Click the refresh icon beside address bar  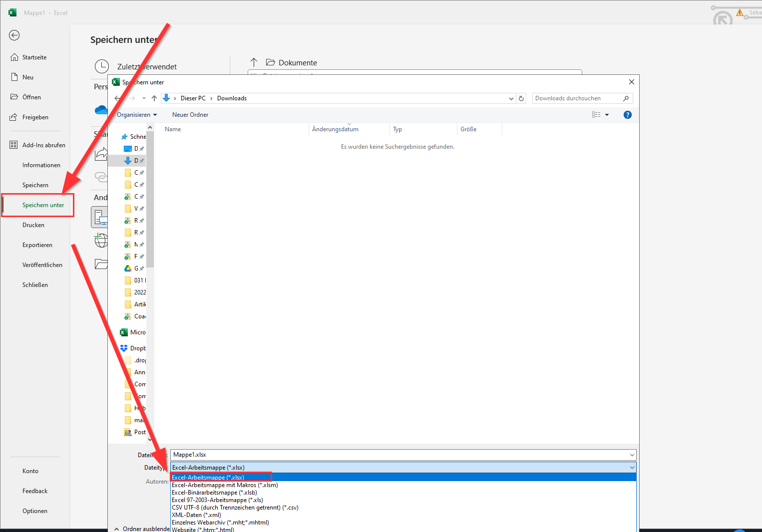coord(521,98)
